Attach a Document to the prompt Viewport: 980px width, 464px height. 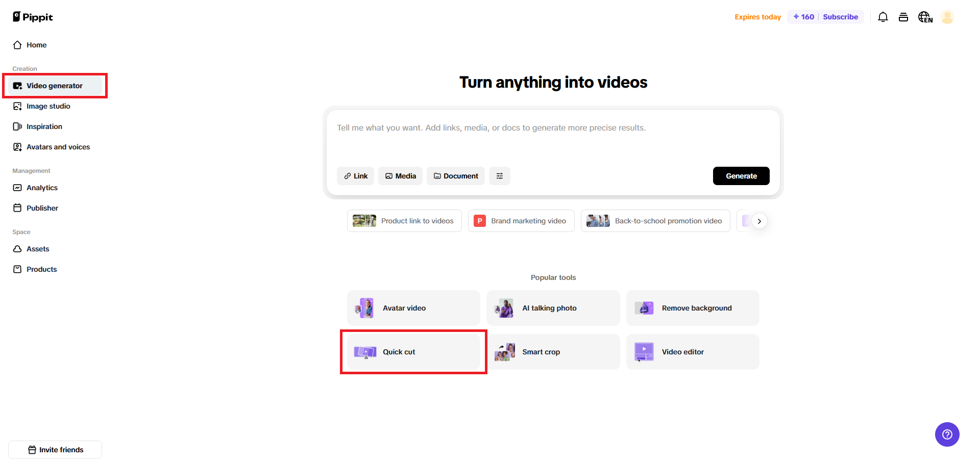(456, 176)
